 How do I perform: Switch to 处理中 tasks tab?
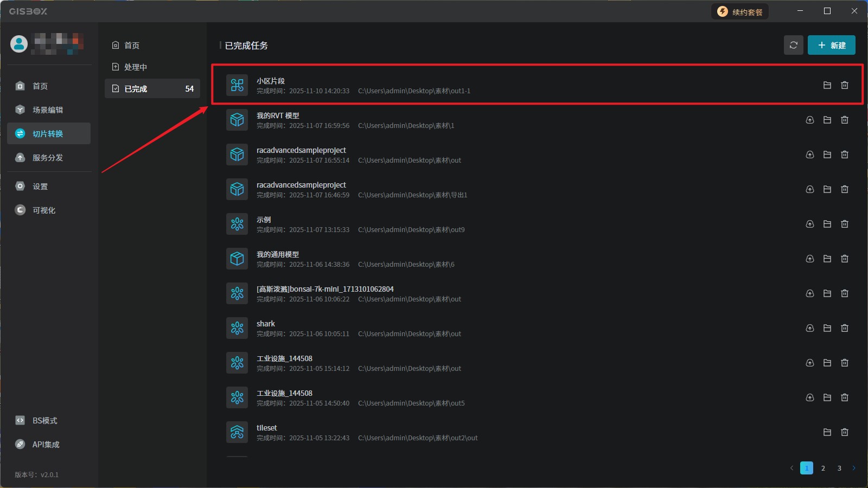coord(136,67)
